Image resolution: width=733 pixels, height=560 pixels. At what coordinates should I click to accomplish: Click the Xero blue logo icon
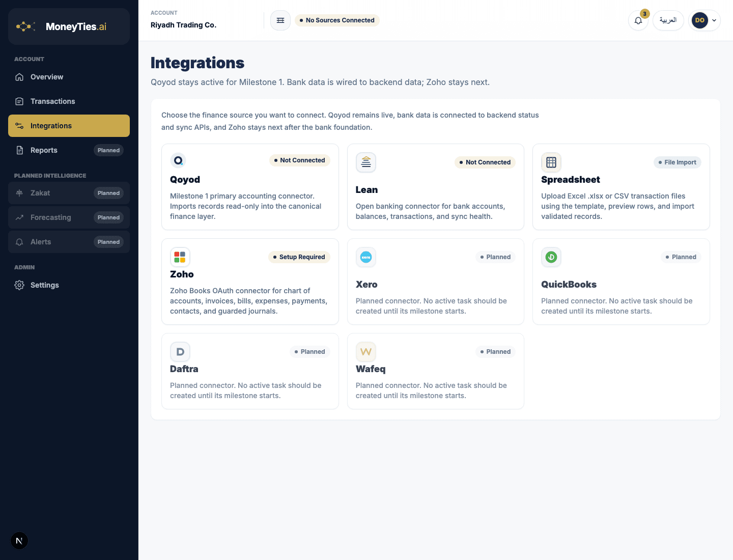[366, 257]
